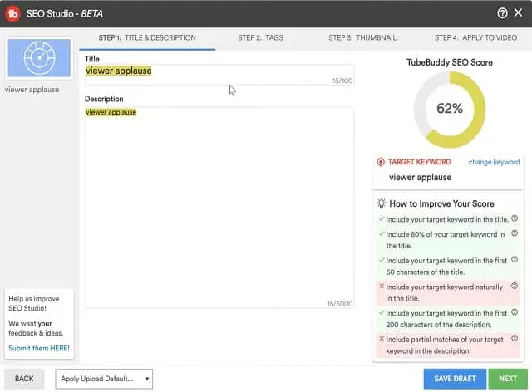Click checkmark beside 'keyword in the title' tip
Viewport: 532px width, 392px height.
382,219
